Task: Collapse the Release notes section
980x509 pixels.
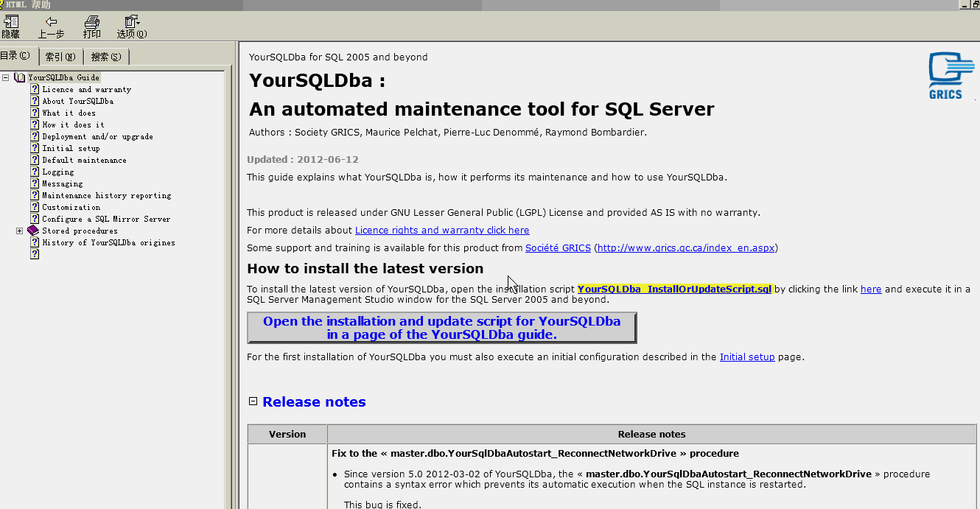Action: click(x=253, y=401)
